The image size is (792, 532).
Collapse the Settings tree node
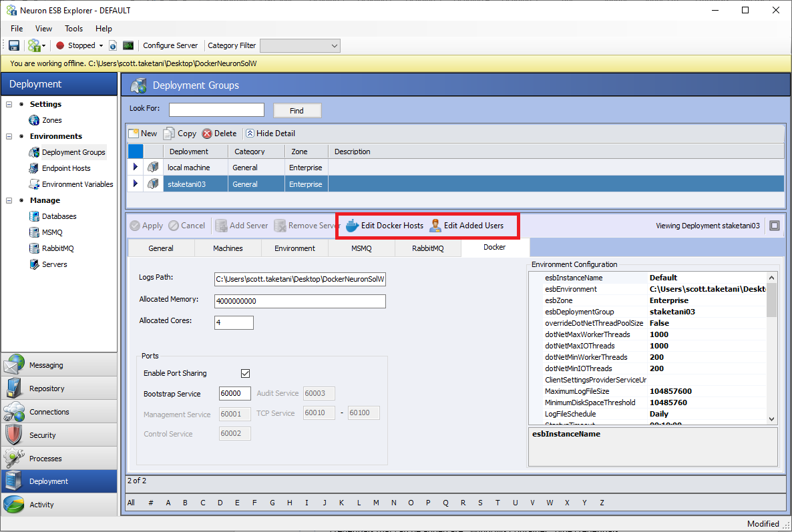(x=9, y=105)
